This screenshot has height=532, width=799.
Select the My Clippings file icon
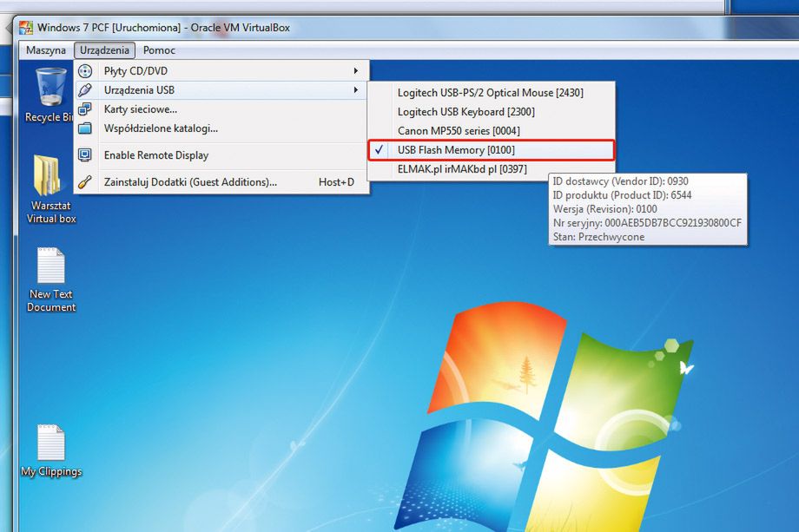(51, 451)
